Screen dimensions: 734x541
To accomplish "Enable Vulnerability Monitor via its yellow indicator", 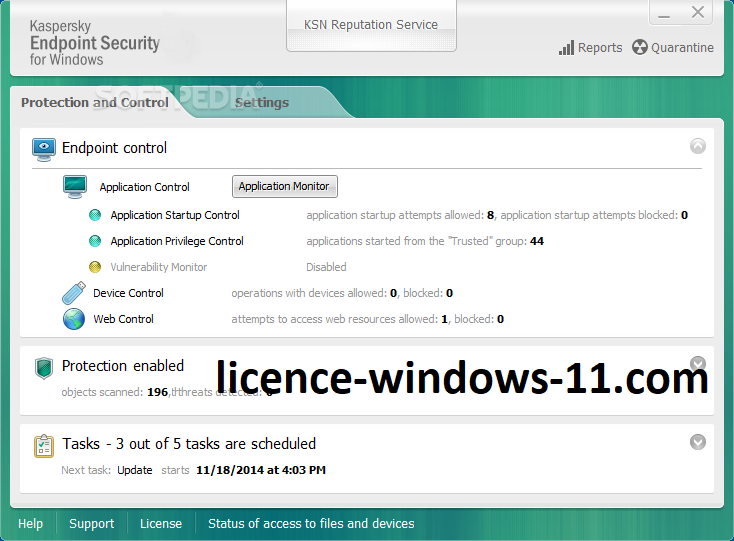I will click(x=95, y=267).
